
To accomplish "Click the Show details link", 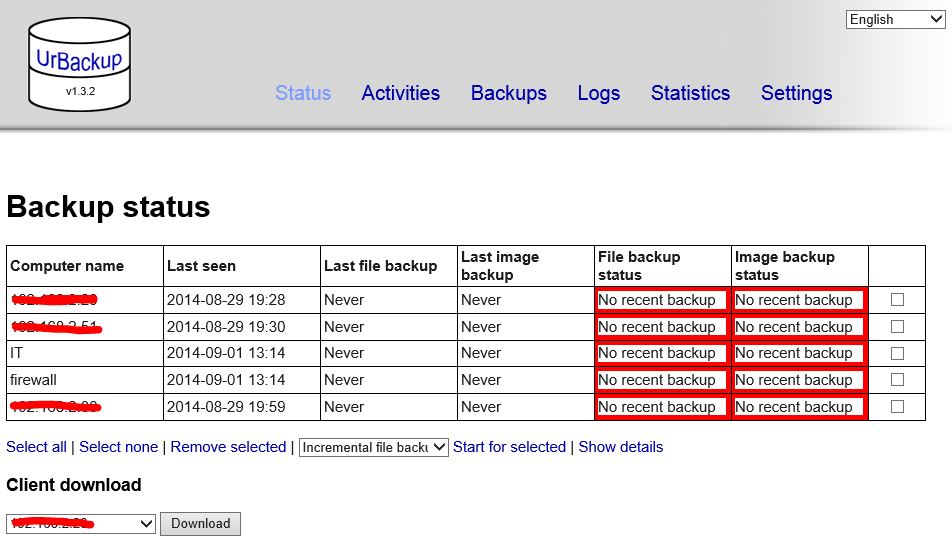I will click(x=620, y=447).
